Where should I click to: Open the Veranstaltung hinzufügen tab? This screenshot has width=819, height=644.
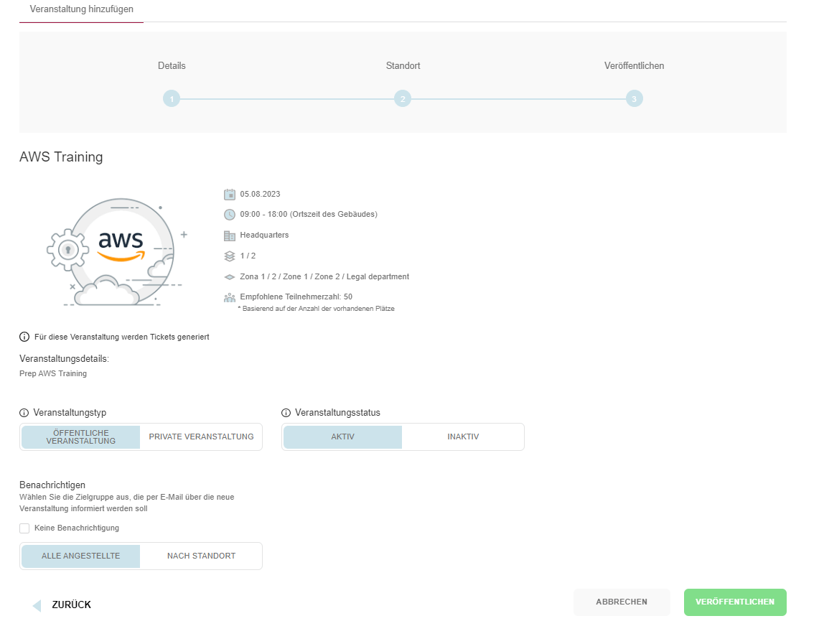81,9
